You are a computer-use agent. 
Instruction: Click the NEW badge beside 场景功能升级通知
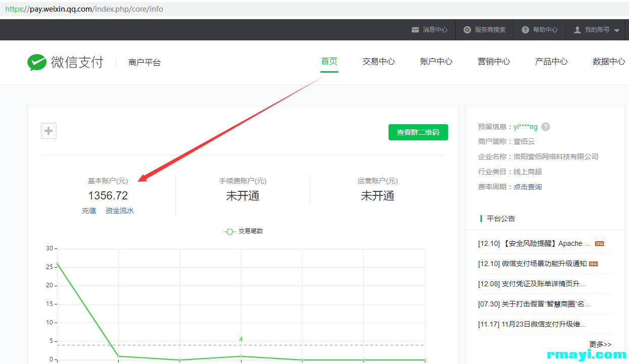pyautogui.click(x=594, y=264)
